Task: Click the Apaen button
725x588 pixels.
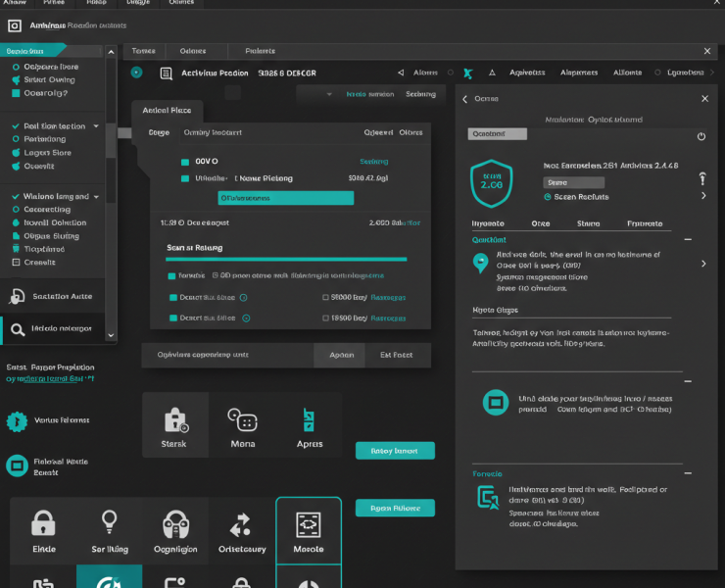Action: coord(341,356)
